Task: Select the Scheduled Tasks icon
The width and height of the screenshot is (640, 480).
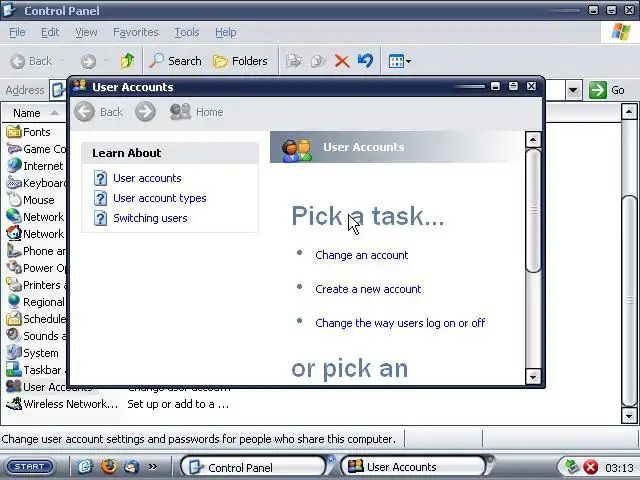Action: coord(14,319)
